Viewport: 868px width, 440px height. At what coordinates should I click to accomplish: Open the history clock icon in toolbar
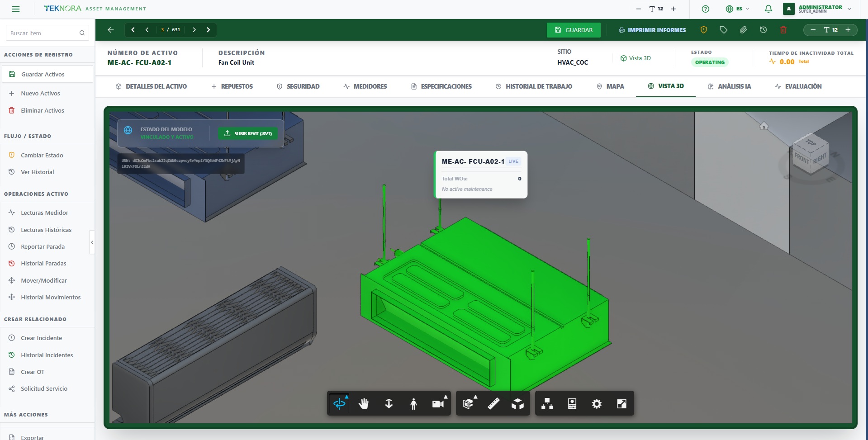click(763, 30)
